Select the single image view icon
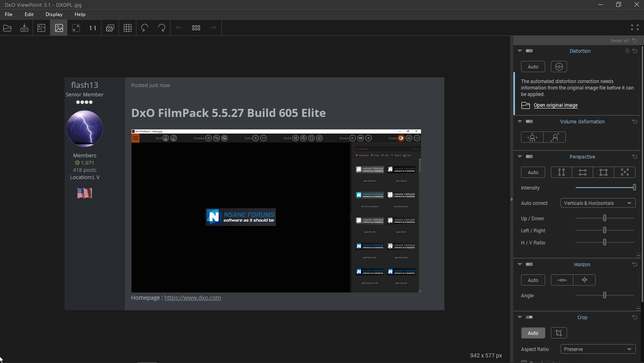The width and height of the screenshot is (644, 363). [59, 28]
